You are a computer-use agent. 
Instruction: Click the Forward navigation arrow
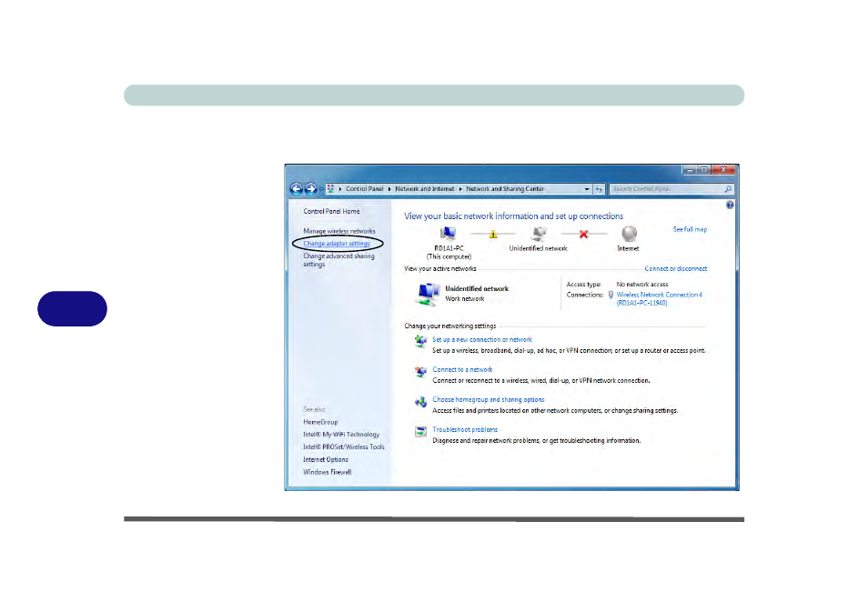tap(311, 189)
